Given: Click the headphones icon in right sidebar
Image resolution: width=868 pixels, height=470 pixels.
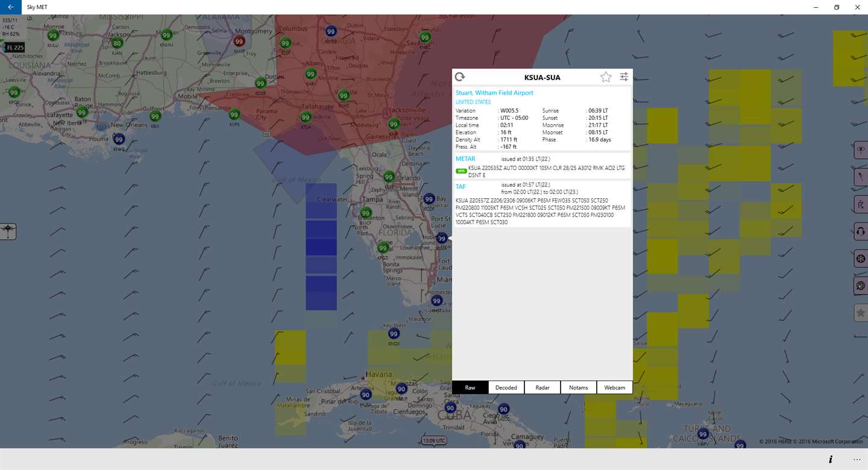Looking at the screenshot, I should [861, 231].
